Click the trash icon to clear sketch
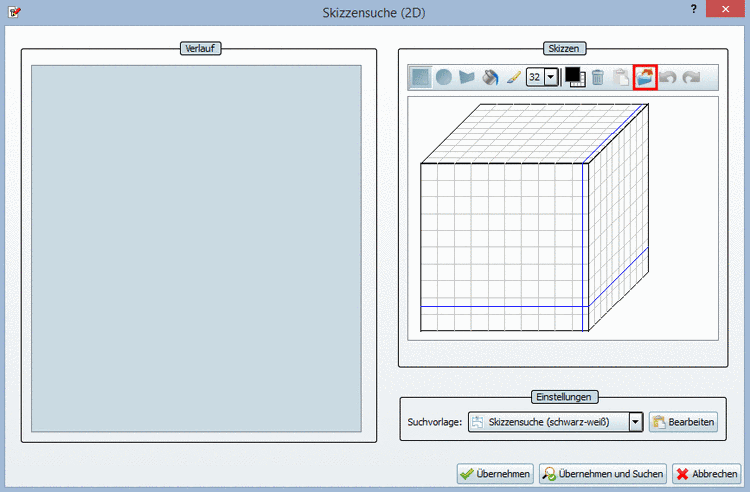The height and width of the screenshot is (492, 750). [x=597, y=77]
